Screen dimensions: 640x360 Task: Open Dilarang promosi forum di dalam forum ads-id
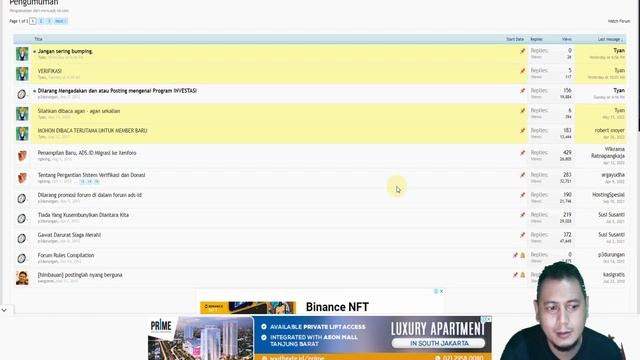click(90, 195)
